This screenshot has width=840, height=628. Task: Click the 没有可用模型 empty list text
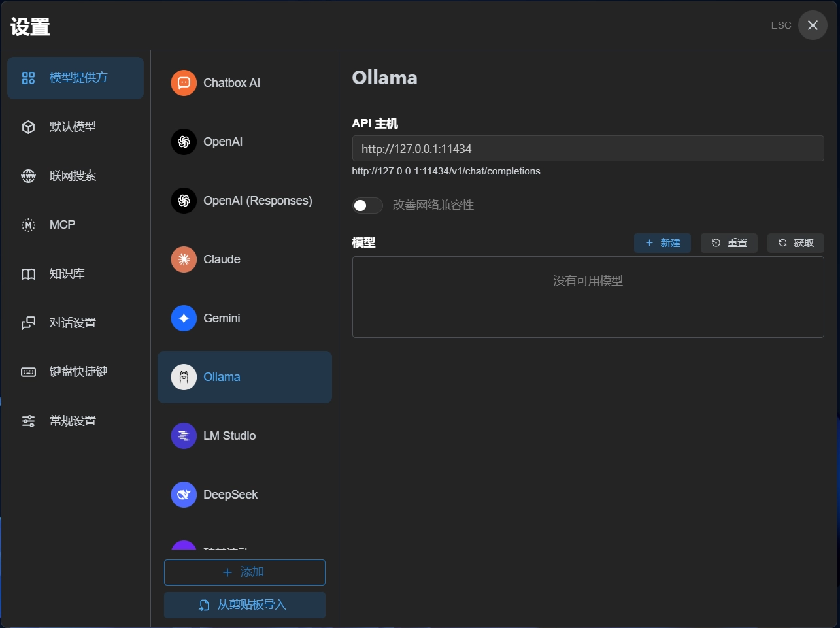[588, 281]
